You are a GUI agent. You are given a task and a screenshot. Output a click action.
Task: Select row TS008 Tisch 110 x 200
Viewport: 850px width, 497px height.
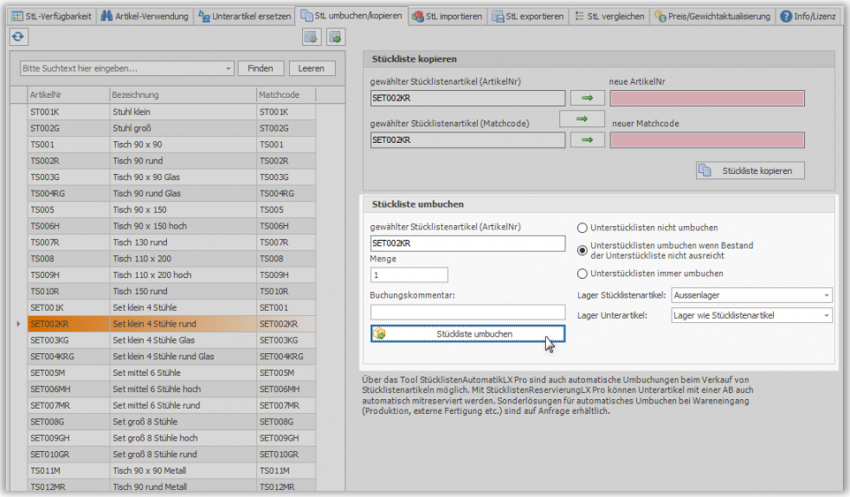[171, 259]
